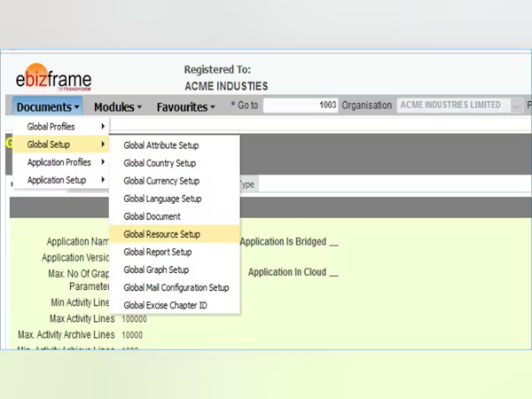Expand the Application Profiles submenu
The width and height of the screenshot is (532, 399).
coord(60,162)
